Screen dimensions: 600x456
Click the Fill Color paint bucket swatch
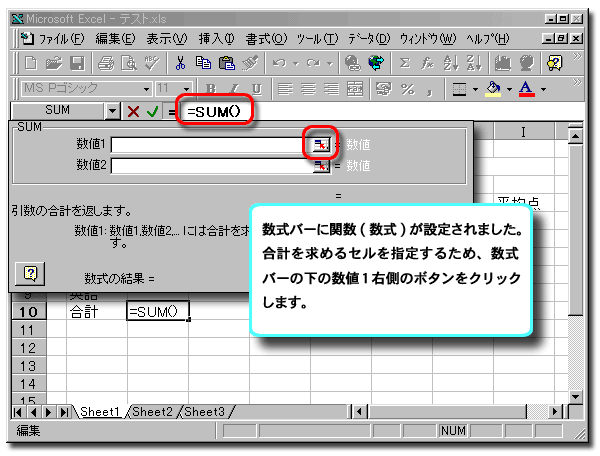pos(493,89)
